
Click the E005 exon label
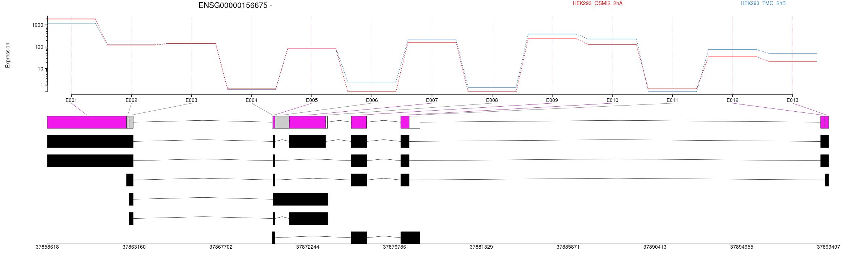312,100
